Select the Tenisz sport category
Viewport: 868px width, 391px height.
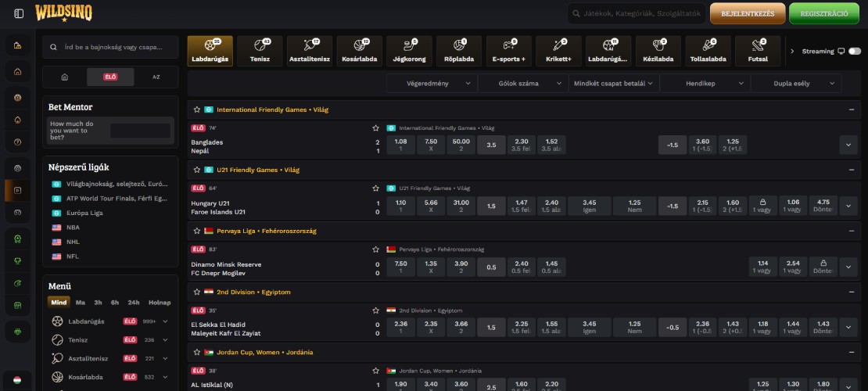point(260,51)
